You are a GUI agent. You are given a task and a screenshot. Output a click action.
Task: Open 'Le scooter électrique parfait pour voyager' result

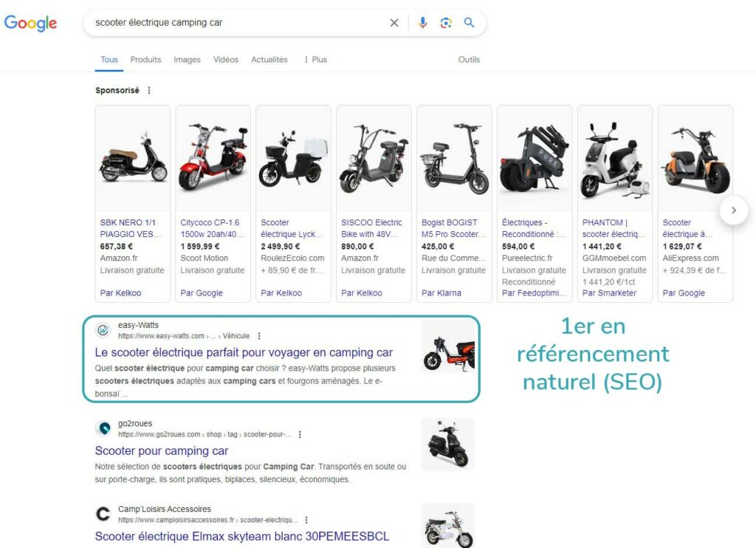pos(244,352)
